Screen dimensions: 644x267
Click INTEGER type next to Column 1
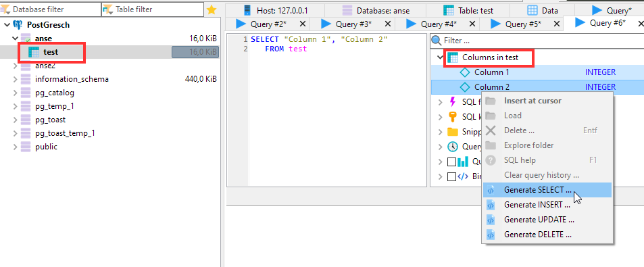coord(600,73)
